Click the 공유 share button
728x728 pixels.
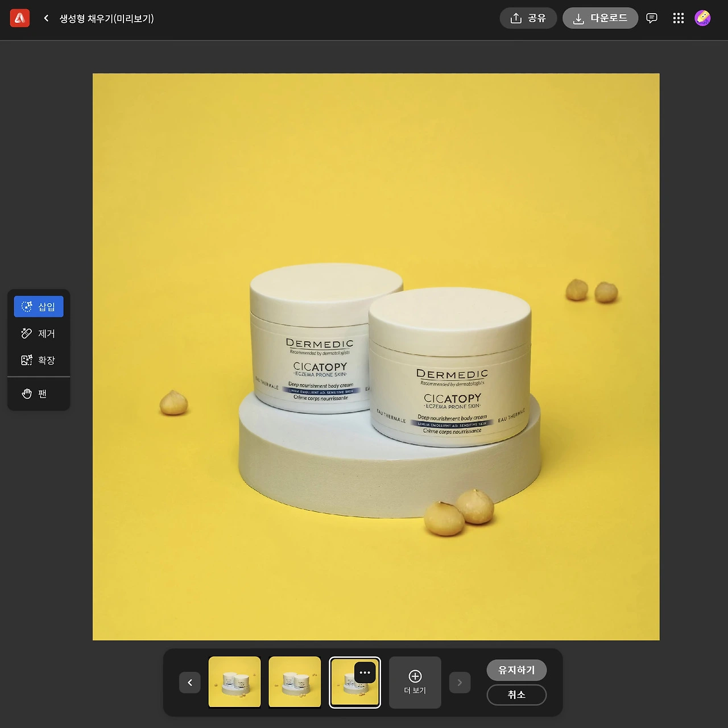click(x=528, y=18)
